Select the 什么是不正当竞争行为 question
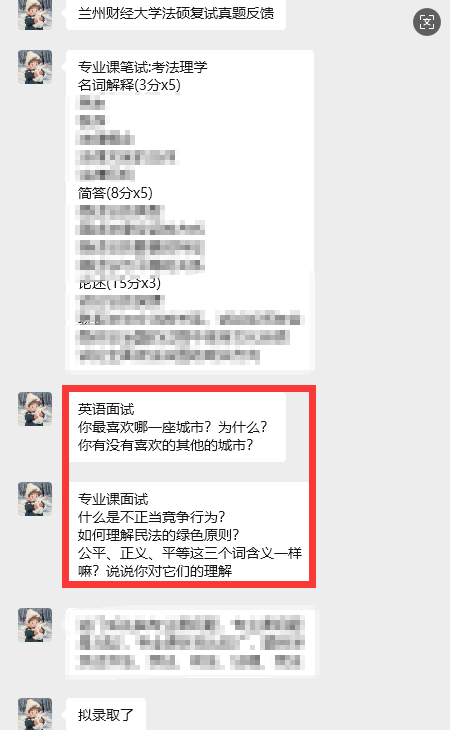 151,517
